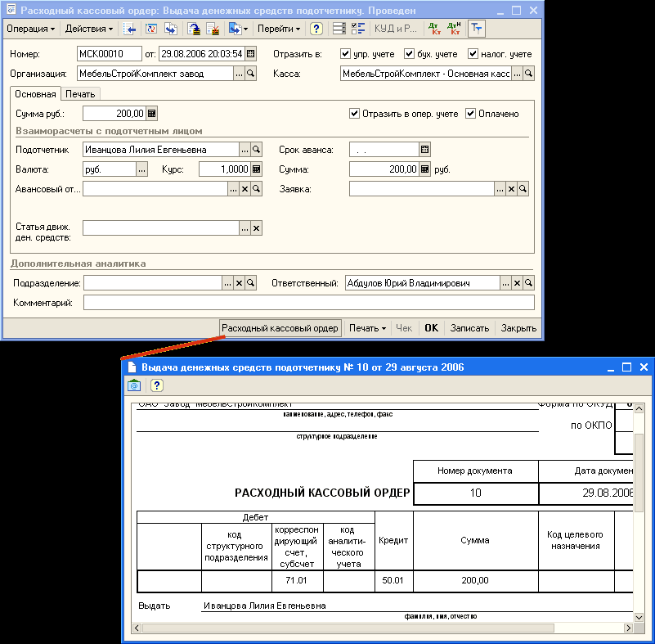The width and height of the screenshot is (655, 644).
Task: Open the Перейти menu
Action: coord(279,29)
